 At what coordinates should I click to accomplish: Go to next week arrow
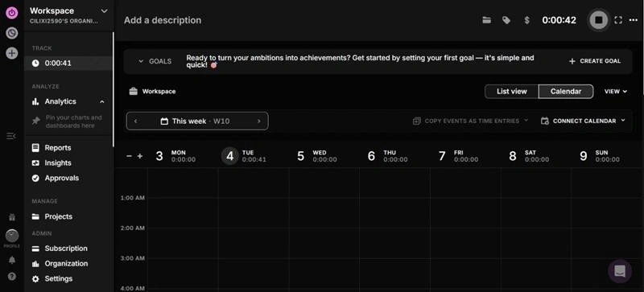click(x=258, y=121)
